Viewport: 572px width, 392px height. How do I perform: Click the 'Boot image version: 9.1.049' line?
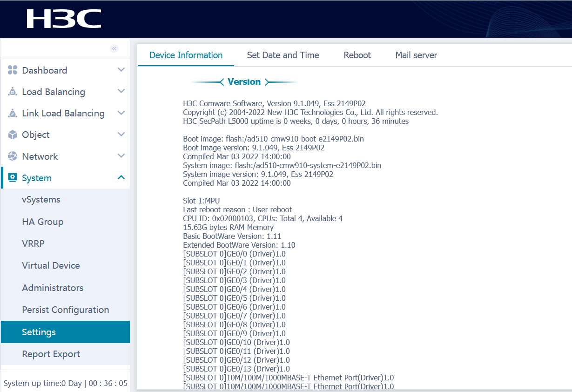coord(254,148)
